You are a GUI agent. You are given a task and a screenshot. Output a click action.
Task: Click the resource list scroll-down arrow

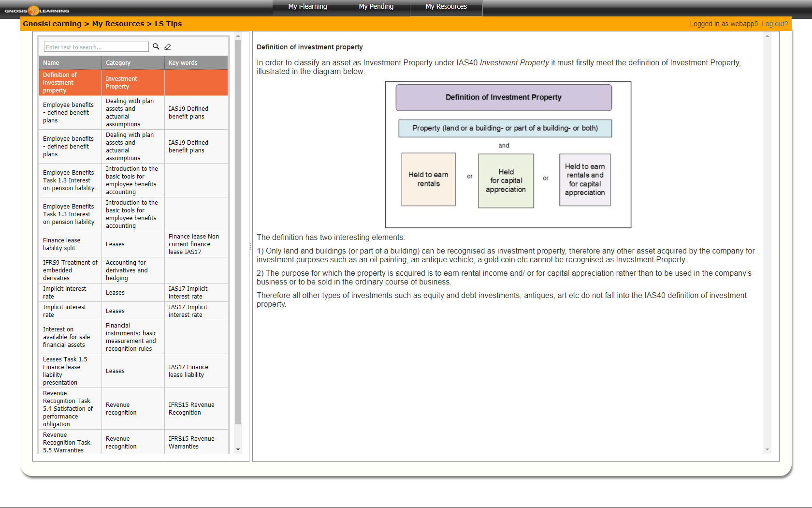tap(238, 449)
